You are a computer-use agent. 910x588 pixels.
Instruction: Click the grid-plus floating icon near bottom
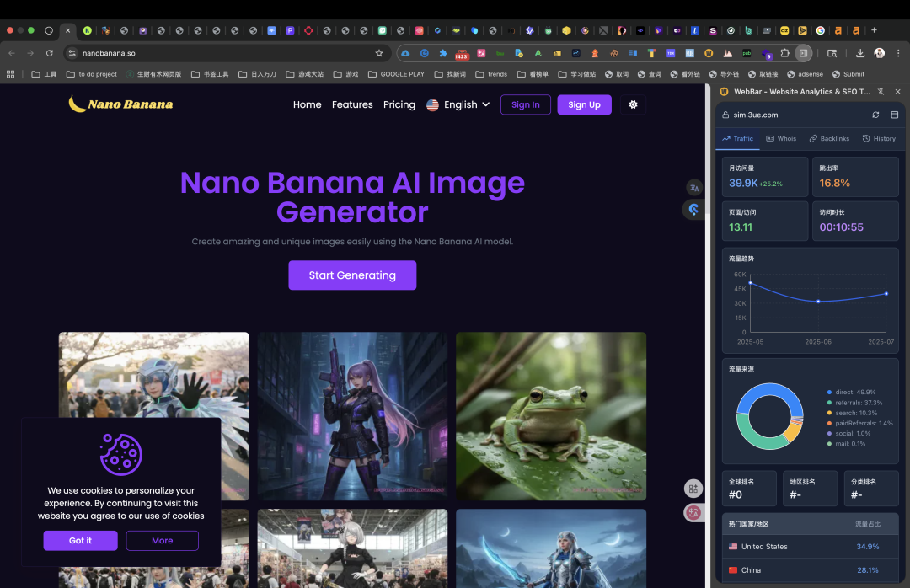693,489
